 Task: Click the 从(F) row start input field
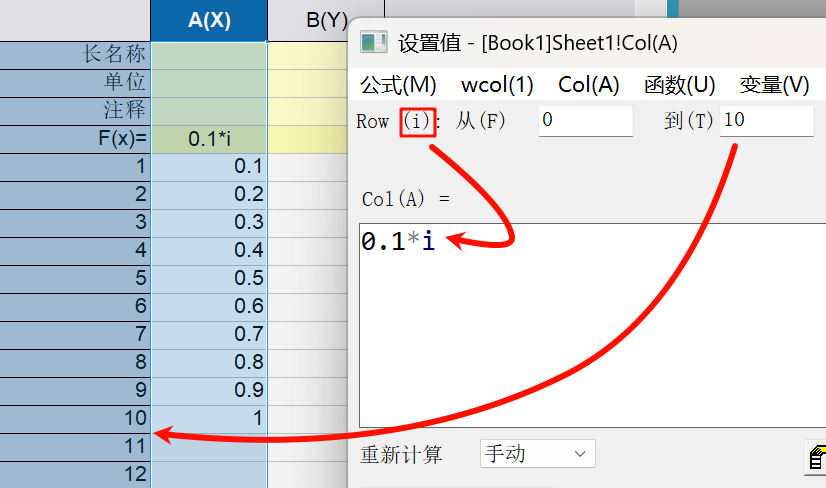(x=585, y=121)
